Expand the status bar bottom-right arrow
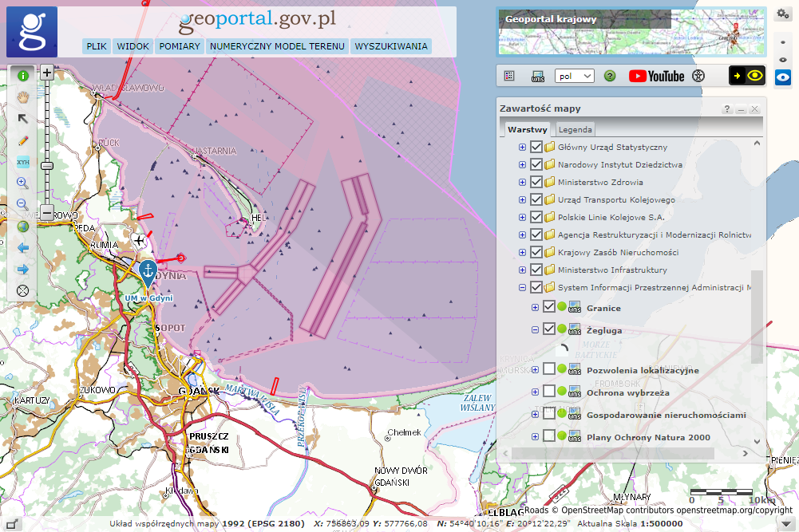Image resolution: width=799 pixels, height=532 pixels. point(785,524)
